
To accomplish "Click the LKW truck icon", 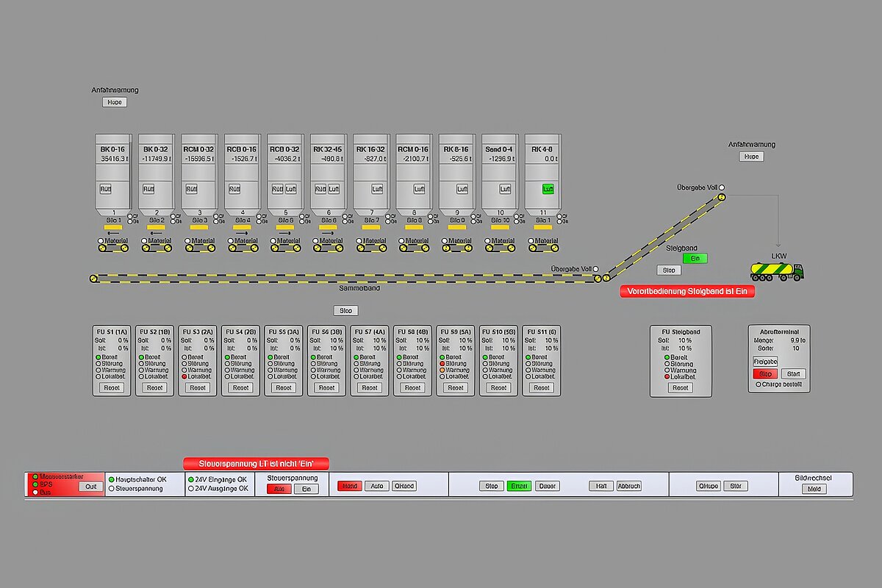I will 777,271.
